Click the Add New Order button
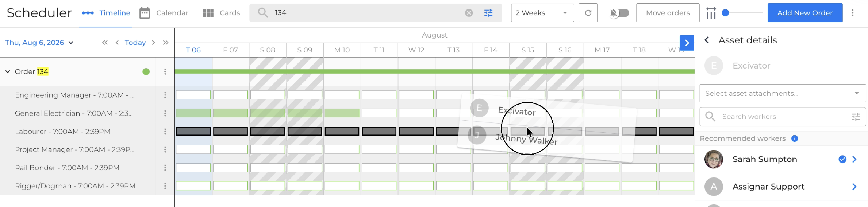This screenshot has height=207, width=868. tap(804, 13)
